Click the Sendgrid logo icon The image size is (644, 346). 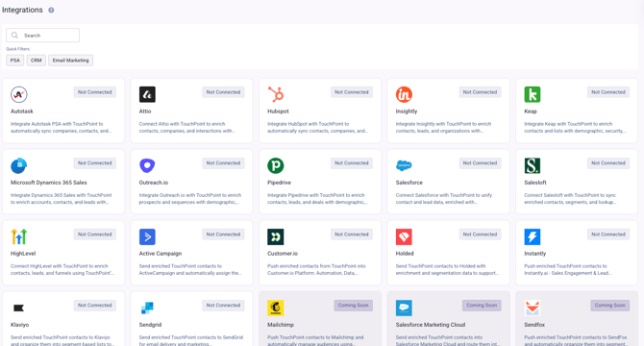[147, 308]
